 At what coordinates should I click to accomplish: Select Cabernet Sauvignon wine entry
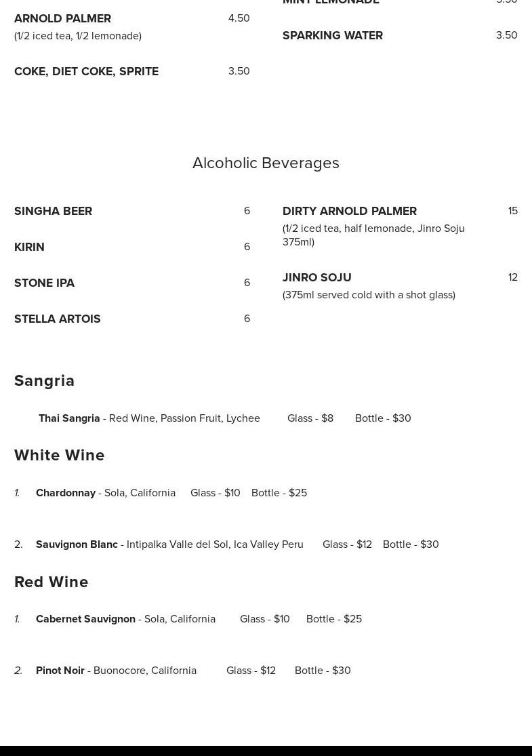tap(85, 619)
